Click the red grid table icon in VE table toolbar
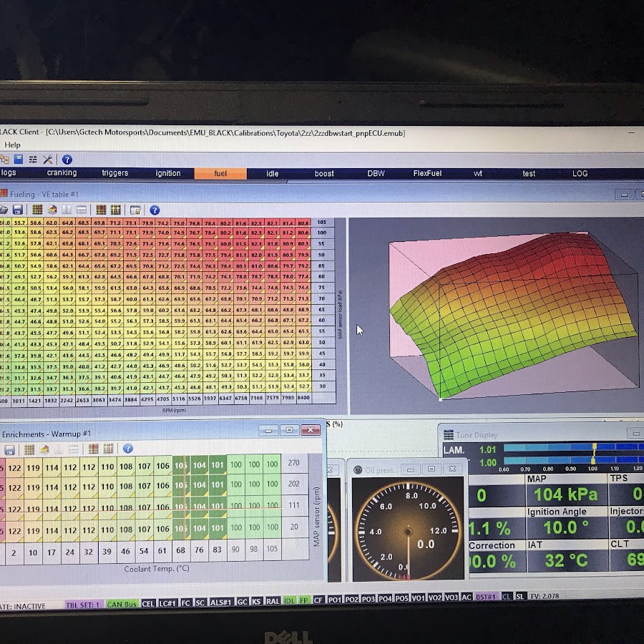This screenshot has width=644, height=644. click(x=101, y=210)
